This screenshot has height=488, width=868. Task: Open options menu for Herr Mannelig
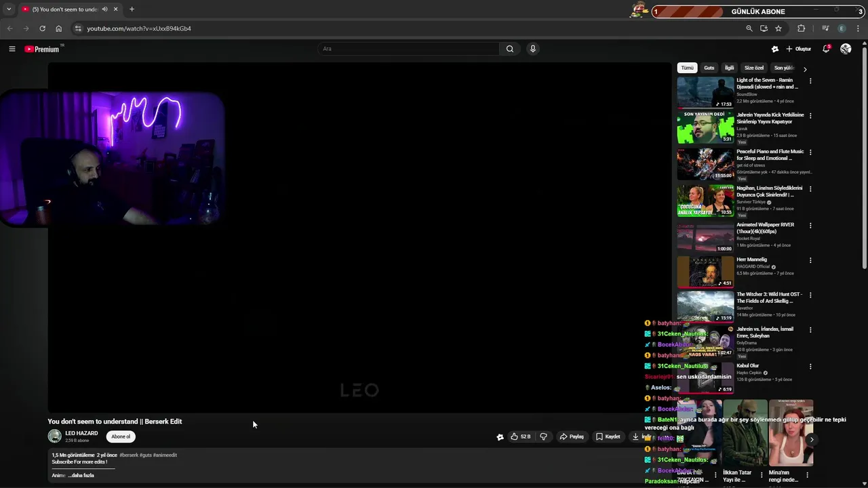[810, 260]
